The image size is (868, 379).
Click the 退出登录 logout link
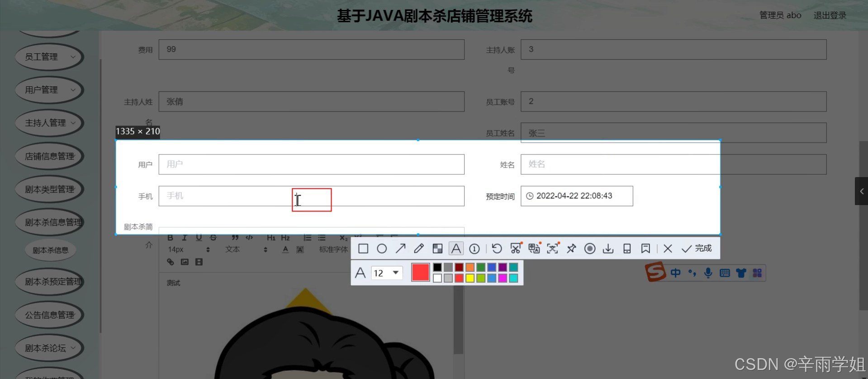coord(830,15)
